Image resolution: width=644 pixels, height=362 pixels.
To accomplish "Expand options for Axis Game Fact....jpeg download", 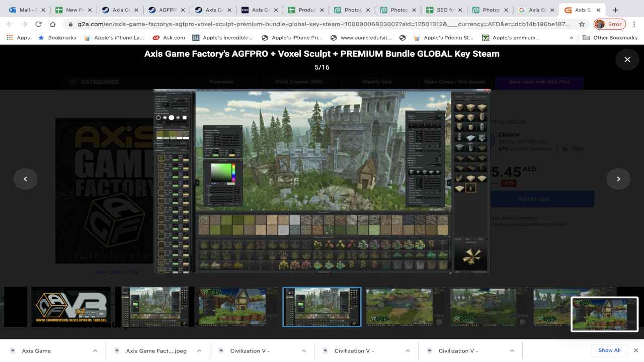I will coord(199,350).
